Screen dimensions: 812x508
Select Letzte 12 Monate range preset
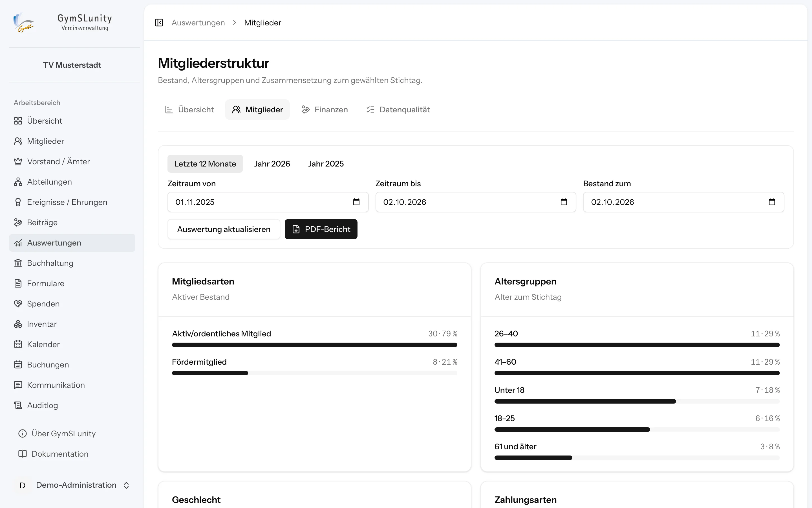pos(205,164)
